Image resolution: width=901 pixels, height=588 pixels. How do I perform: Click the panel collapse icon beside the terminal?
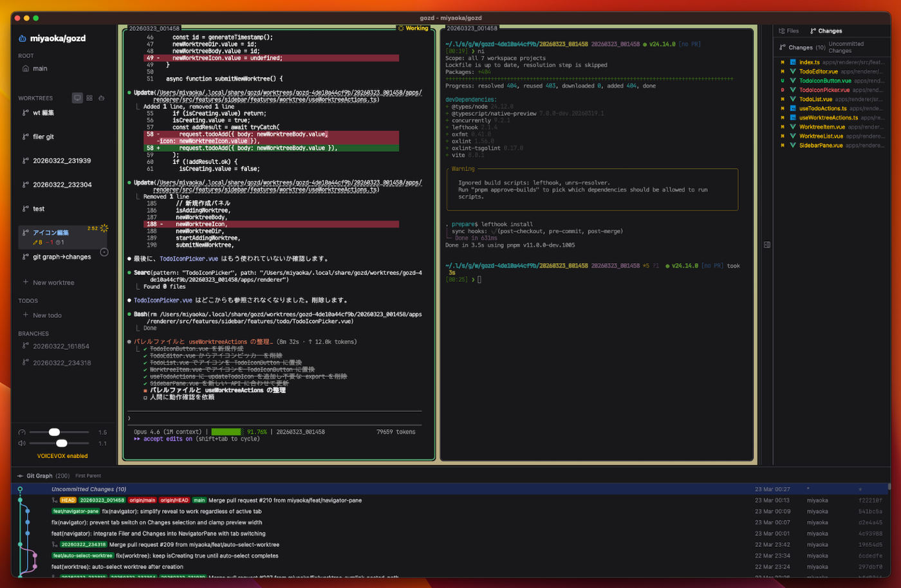(x=767, y=244)
